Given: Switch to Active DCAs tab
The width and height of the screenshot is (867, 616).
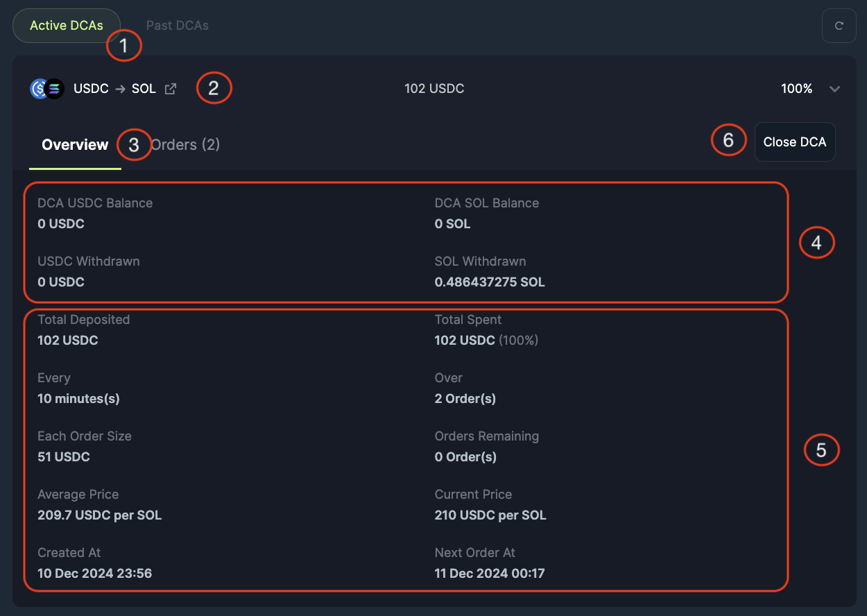Looking at the screenshot, I should pos(67,26).
